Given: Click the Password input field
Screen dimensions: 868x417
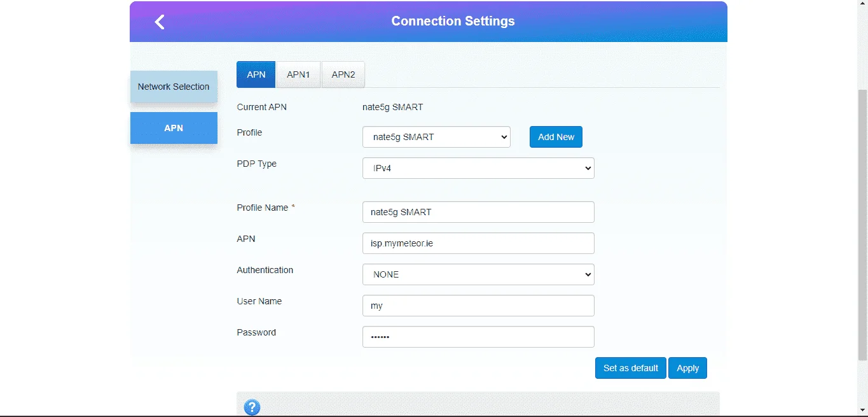Looking at the screenshot, I should 478,337.
